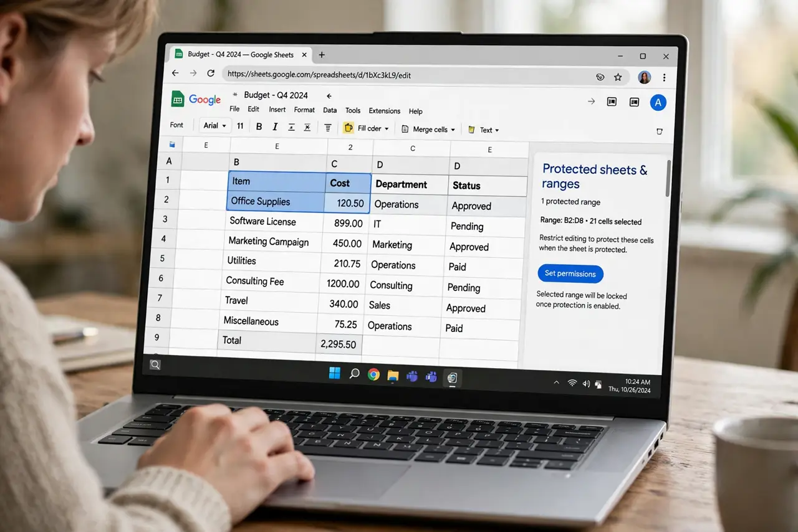Click the yellow fill color bucket icon
The height and width of the screenshot is (532, 798).
click(x=349, y=128)
